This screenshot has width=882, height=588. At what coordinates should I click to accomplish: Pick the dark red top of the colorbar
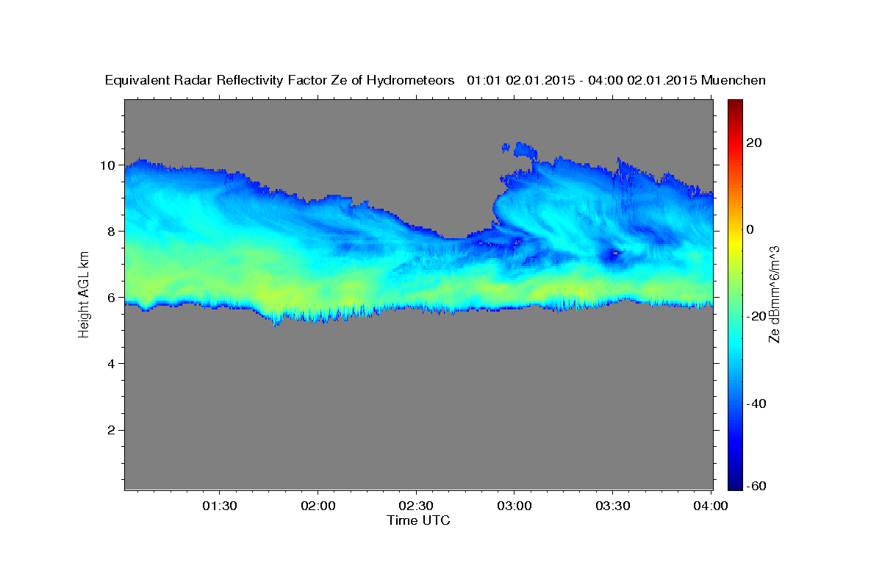(735, 104)
